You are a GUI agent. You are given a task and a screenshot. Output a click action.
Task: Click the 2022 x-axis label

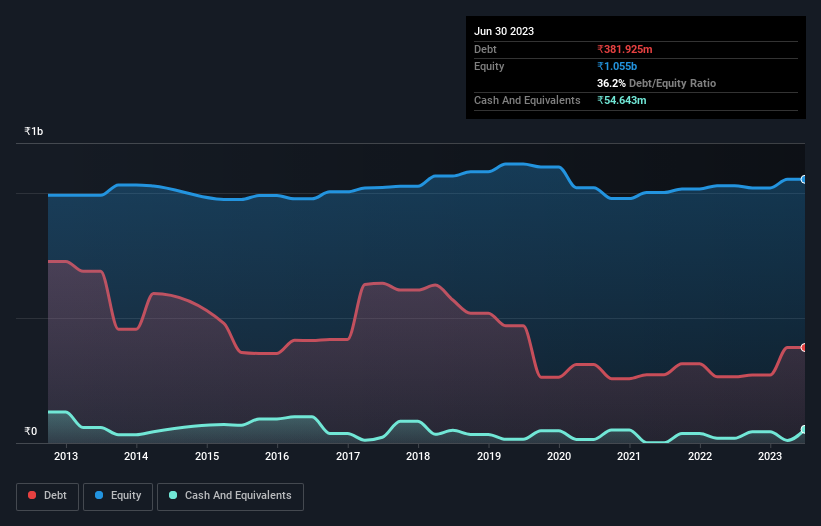(700, 456)
